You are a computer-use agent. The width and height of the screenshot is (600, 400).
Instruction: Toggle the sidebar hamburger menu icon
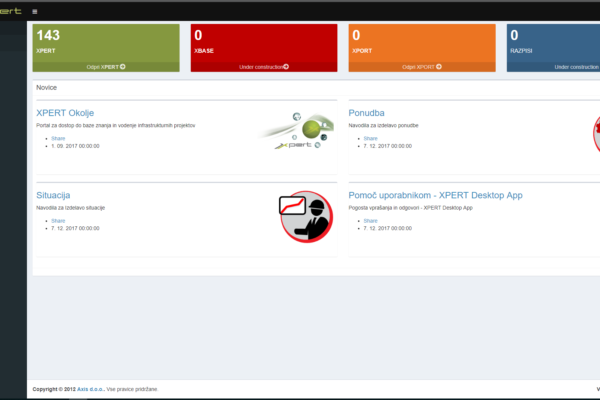tap(35, 11)
